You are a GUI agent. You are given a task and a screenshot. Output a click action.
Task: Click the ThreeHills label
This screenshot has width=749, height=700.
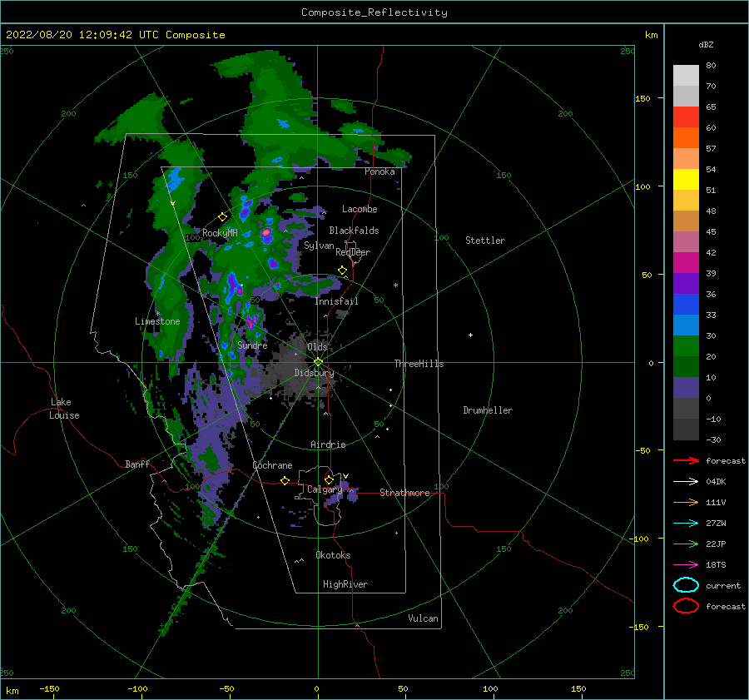coord(419,364)
